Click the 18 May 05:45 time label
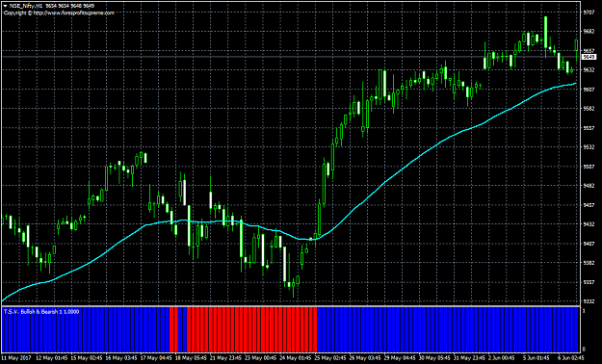 (x=191, y=358)
